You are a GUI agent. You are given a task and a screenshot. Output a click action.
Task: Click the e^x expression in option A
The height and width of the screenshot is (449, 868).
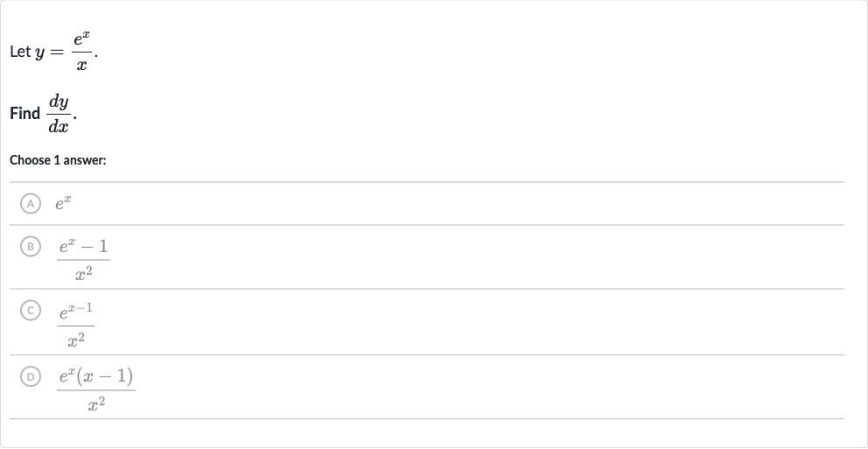coord(63,203)
